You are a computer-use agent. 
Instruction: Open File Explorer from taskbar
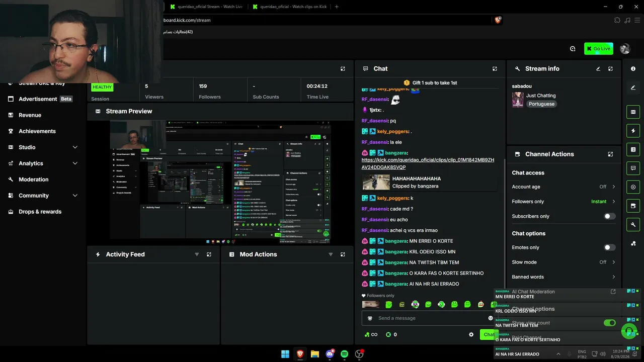315,354
